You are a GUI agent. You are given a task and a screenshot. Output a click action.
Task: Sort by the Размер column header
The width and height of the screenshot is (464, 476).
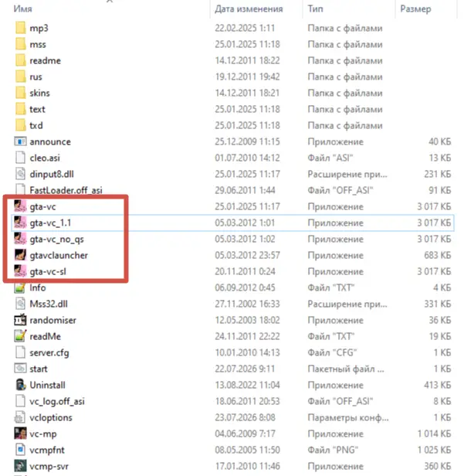click(415, 8)
